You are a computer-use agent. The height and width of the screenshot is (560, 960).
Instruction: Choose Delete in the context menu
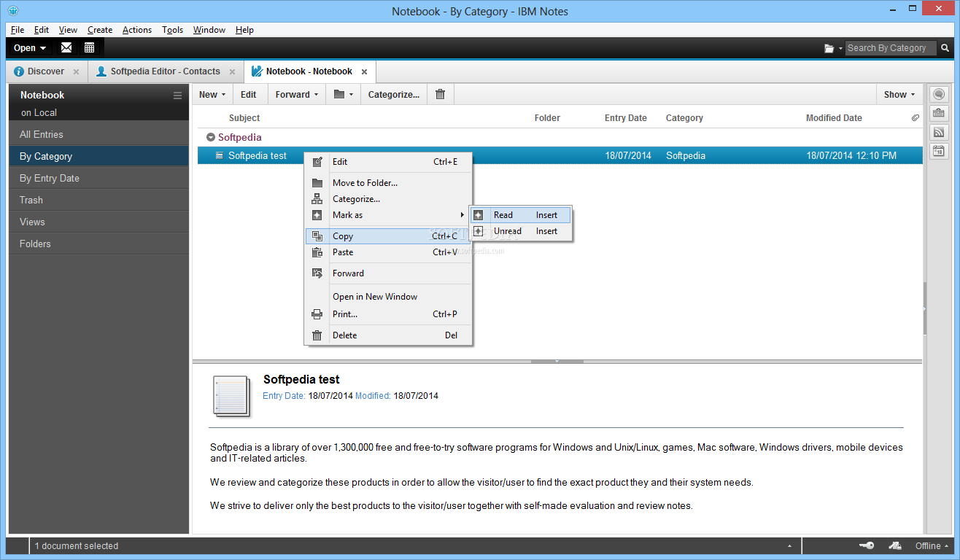[389, 335]
